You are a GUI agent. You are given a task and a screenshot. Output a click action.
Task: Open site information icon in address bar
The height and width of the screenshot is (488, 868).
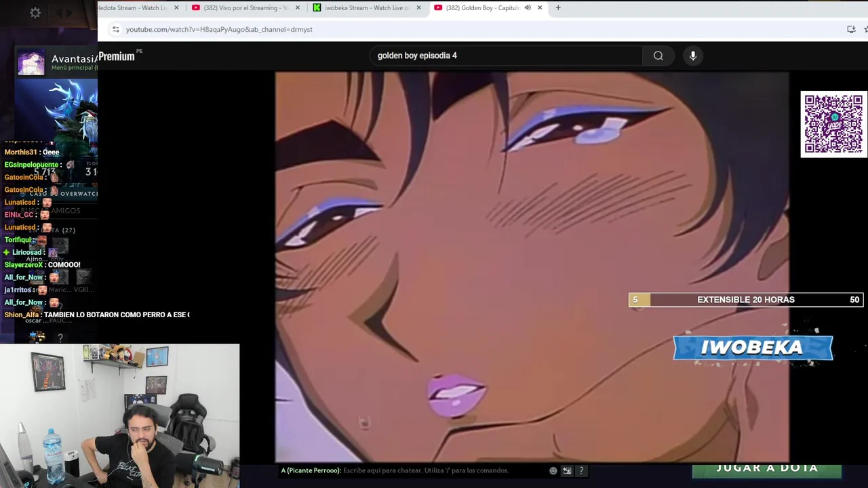[x=116, y=29]
